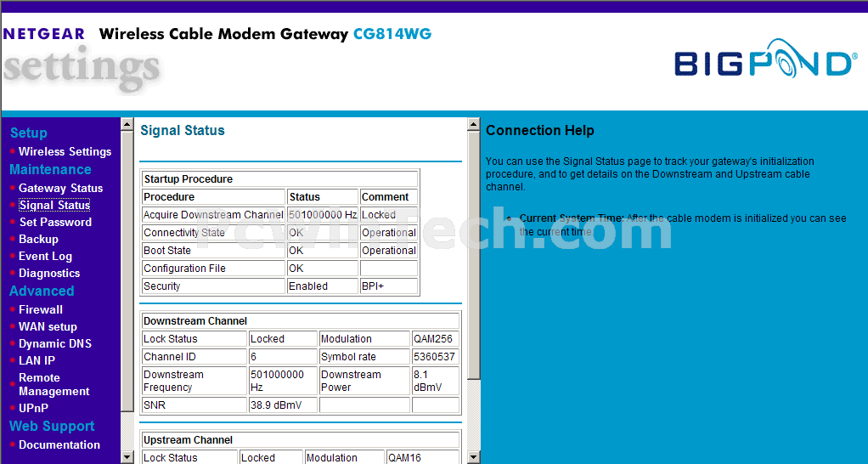This screenshot has height=464, width=868.
Task: Select Signal Status in sidebar
Action: [x=54, y=206]
